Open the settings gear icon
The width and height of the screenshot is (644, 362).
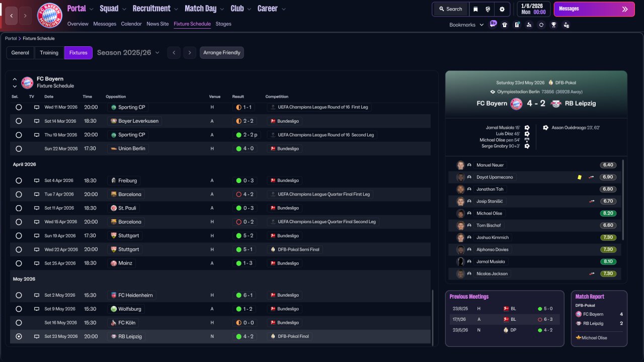[502, 9]
